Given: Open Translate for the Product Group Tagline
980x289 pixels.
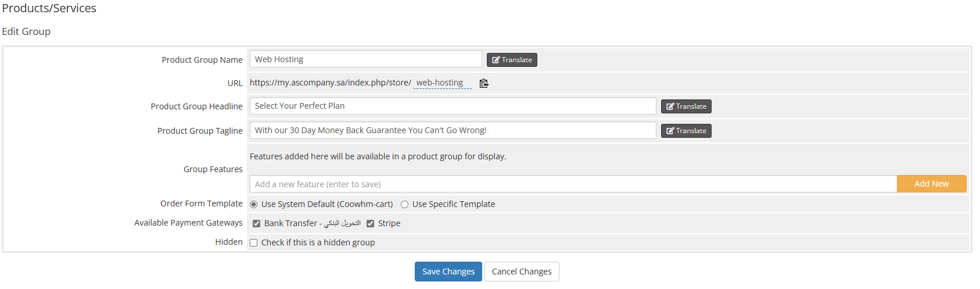Looking at the screenshot, I should pyautogui.click(x=686, y=131).
